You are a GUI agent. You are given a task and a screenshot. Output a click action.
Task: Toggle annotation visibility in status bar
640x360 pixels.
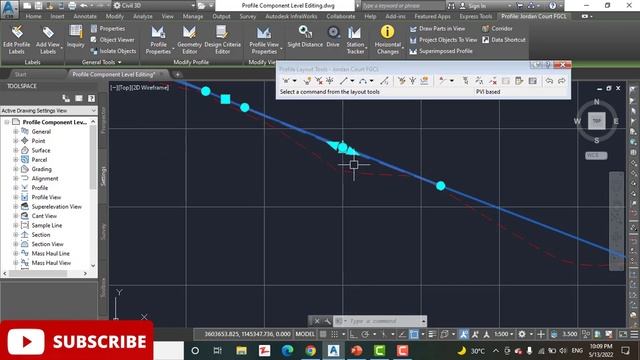464,334
